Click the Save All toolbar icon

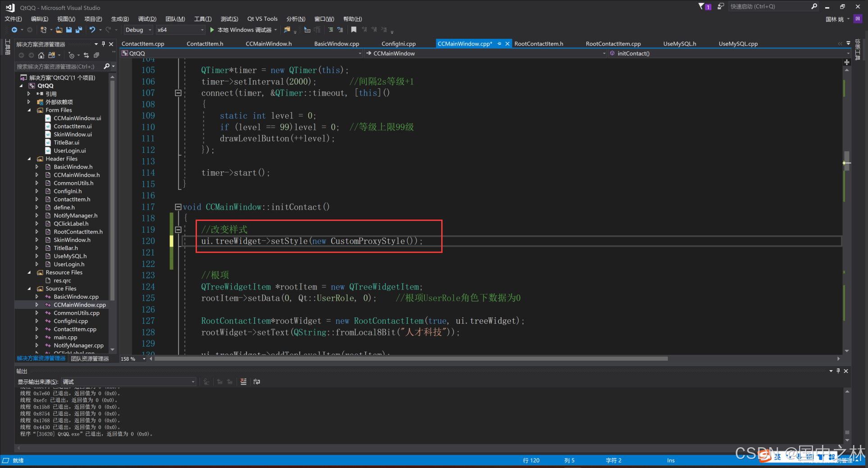79,30
